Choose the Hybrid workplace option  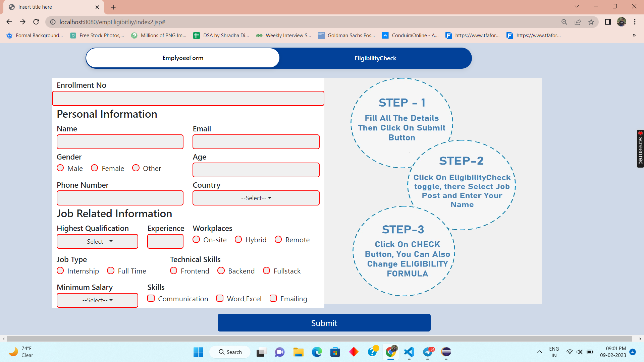238,239
